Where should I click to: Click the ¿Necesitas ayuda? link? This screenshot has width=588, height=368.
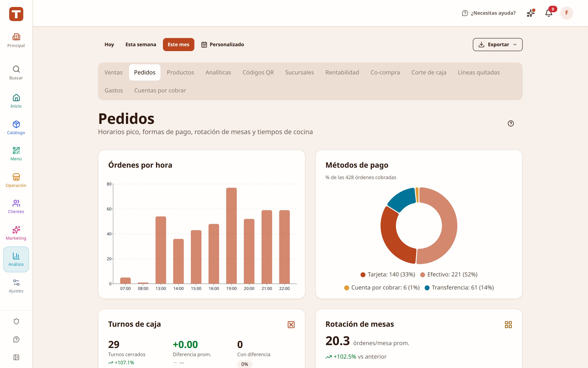coord(489,13)
